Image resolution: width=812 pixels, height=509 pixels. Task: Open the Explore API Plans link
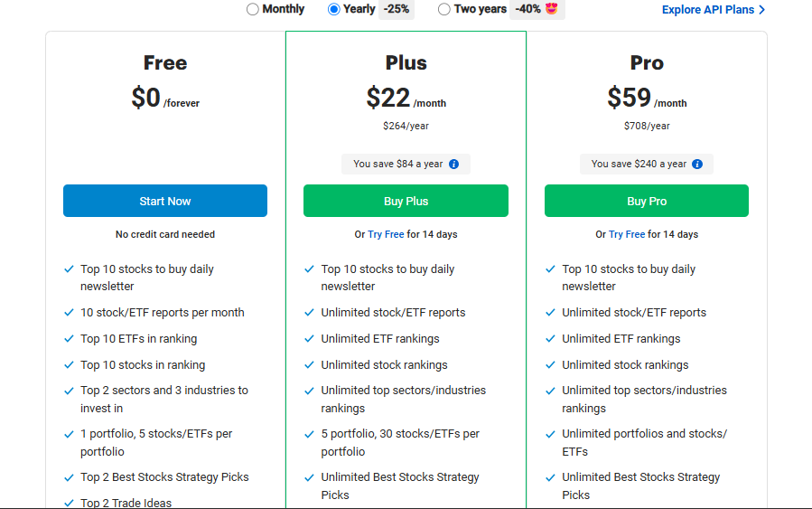click(x=708, y=10)
